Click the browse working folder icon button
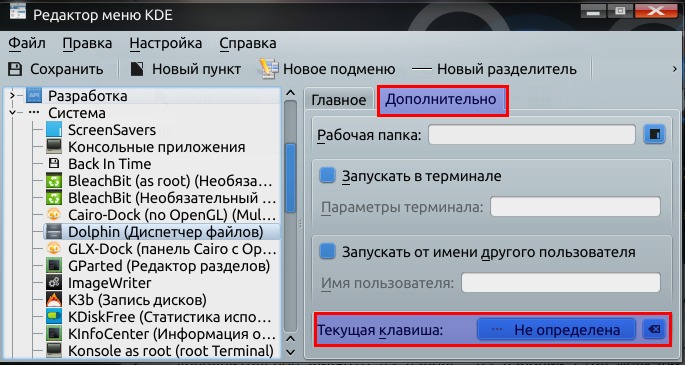The height and width of the screenshot is (365, 685). 654,134
